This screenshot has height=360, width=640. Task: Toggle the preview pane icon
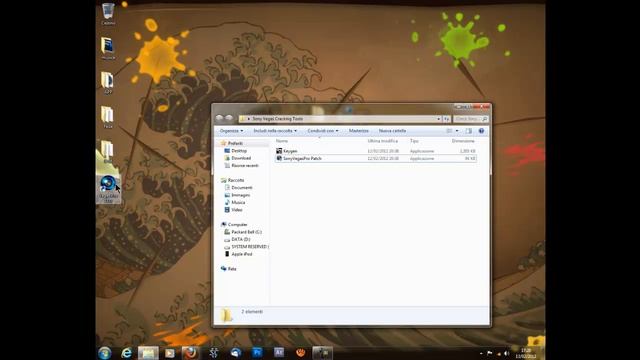pyautogui.click(x=469, y=131)
